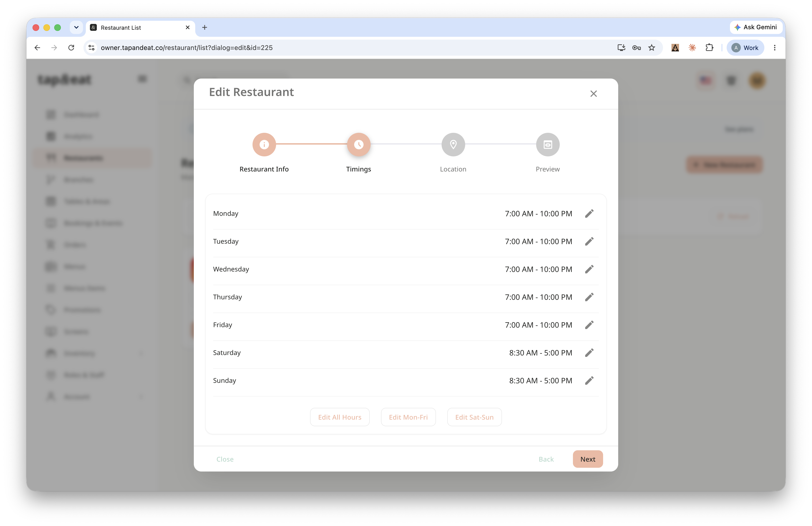The image size is (812, 526).
Task: View site information icon in address bar
Action: point(91,48)
